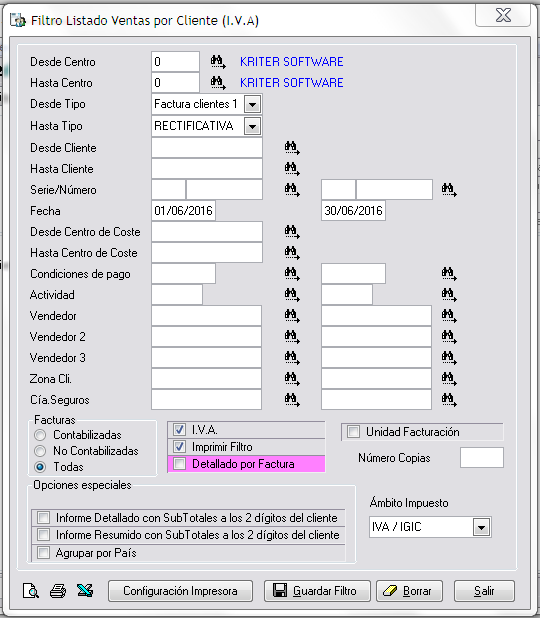Open lookup binoculars next to Desde Centro
The height and width of the screenshot is (618, 540).
218,62
